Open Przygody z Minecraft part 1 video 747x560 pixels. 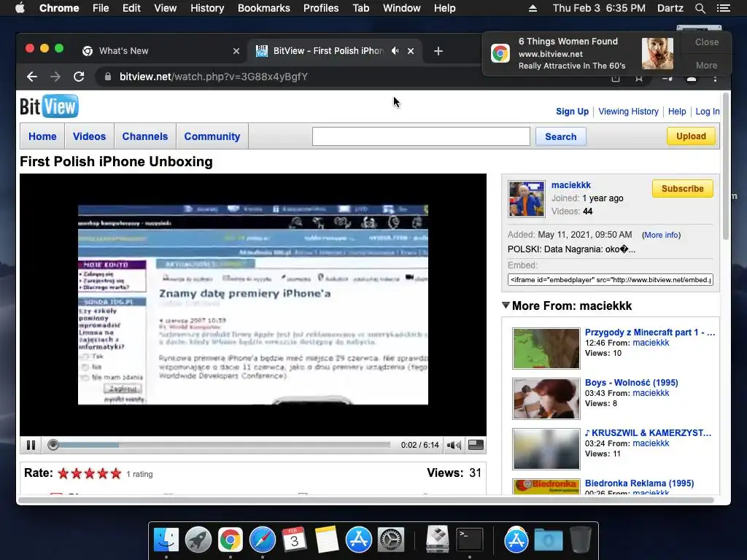[650, 332]
